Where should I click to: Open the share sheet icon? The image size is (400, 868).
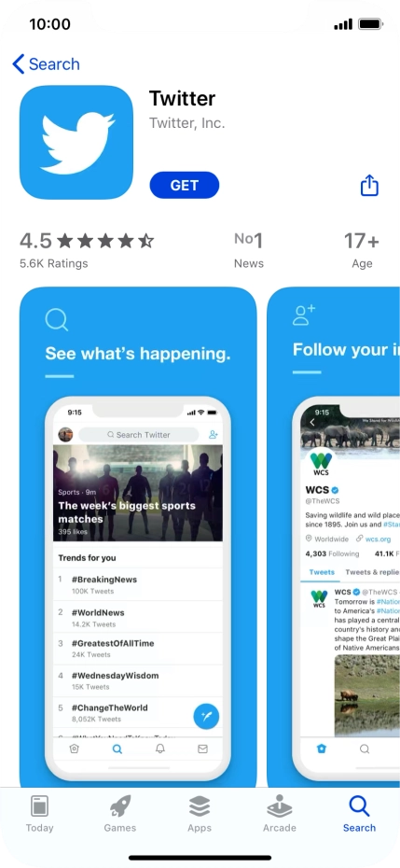point(369,186)
